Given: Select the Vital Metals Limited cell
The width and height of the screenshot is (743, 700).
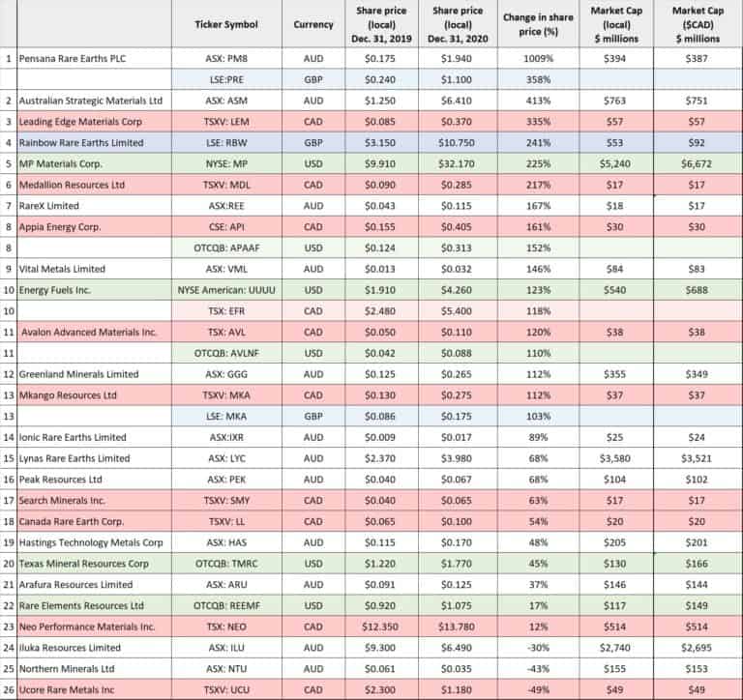Looking at the screenshot, I should [x=94, y=269].
